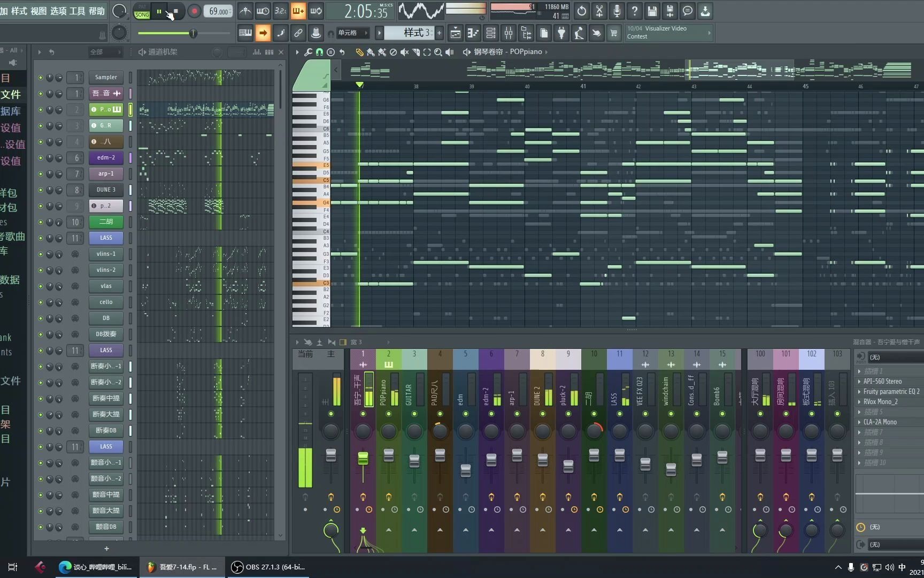Image resolution: width=924 pixels, height=578 pixels.
Task: Expand the Fruity parametric EQ 2 slot
Action: click(x=859, y=392)
